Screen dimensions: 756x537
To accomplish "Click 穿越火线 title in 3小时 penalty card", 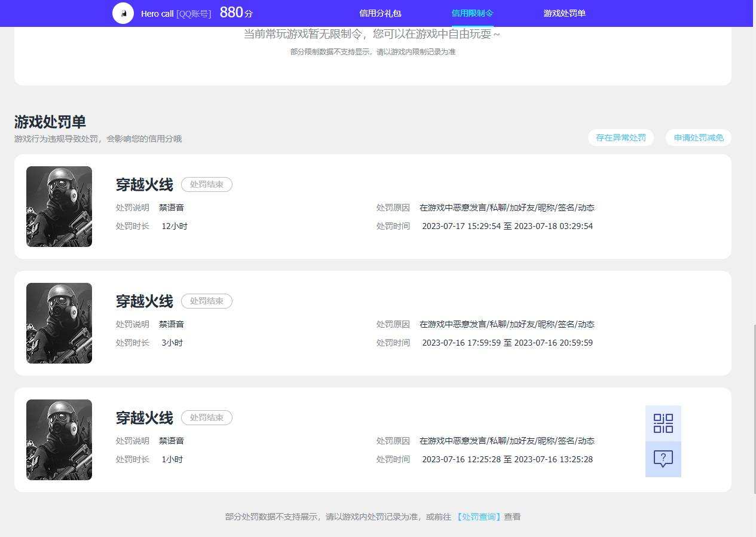I will (145, 301).
